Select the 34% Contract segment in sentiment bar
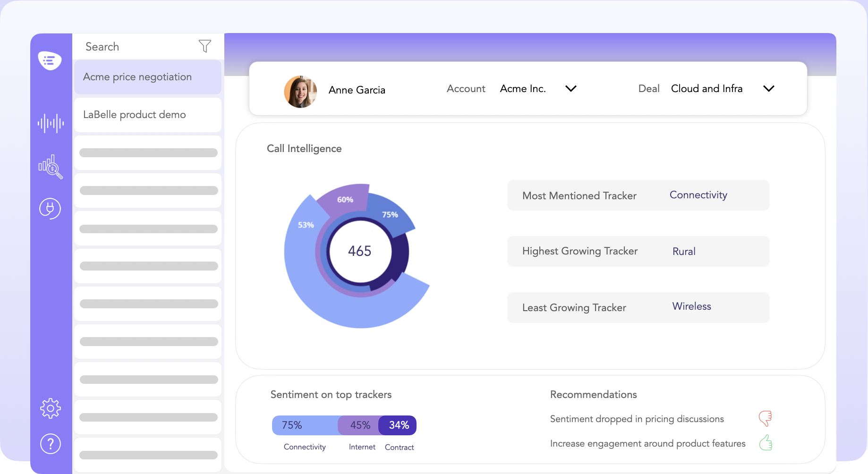The width and height of the screenshot is (868, 474). click(x=397, y=425)
